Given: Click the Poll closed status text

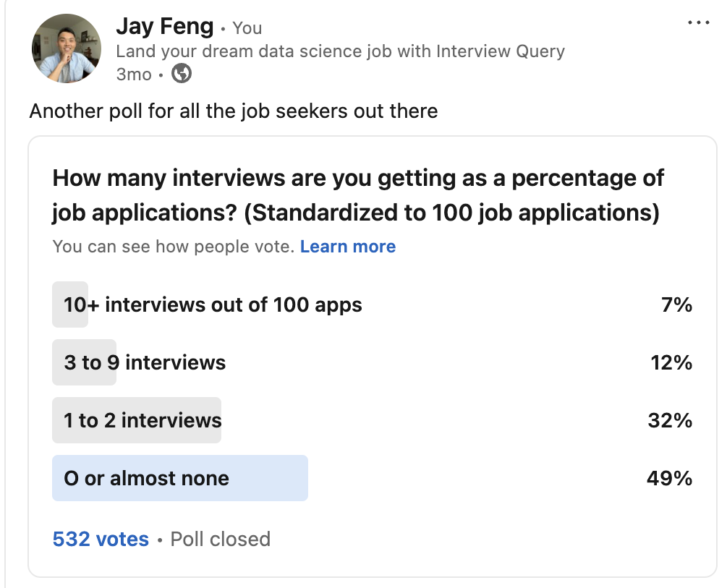Looking at the screenshot, I should point(220,539).
